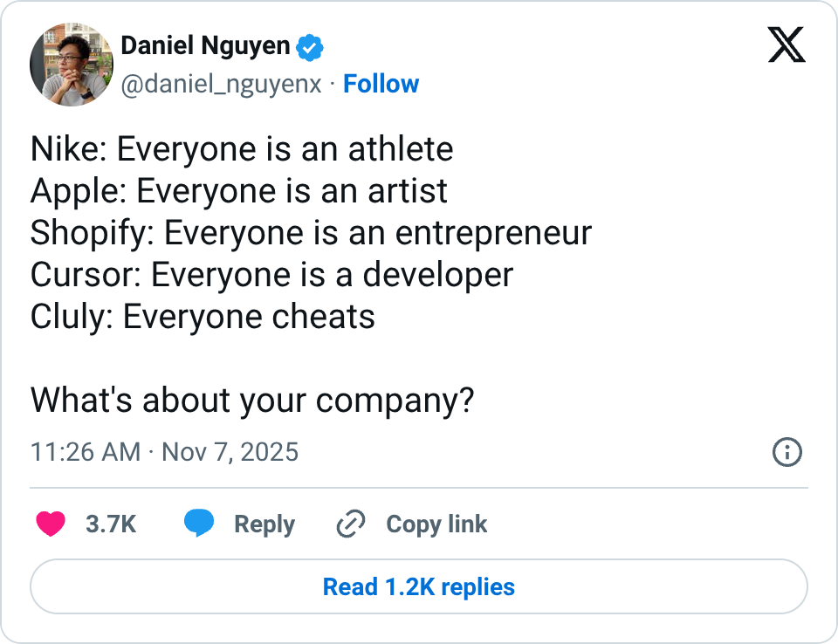
Task: Open Daniel Nguyen's profile photo
Action: pyautogui.click(x=72, y=65)
